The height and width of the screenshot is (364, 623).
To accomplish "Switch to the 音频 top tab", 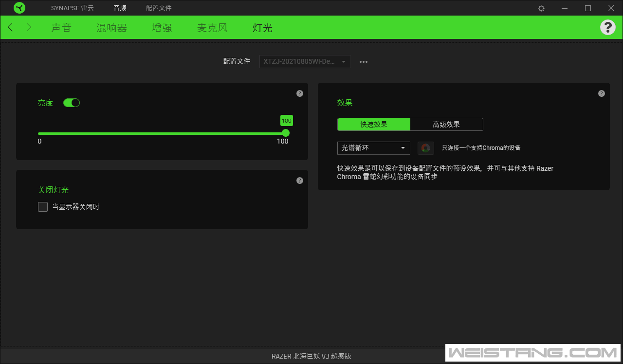I will 120,8.
